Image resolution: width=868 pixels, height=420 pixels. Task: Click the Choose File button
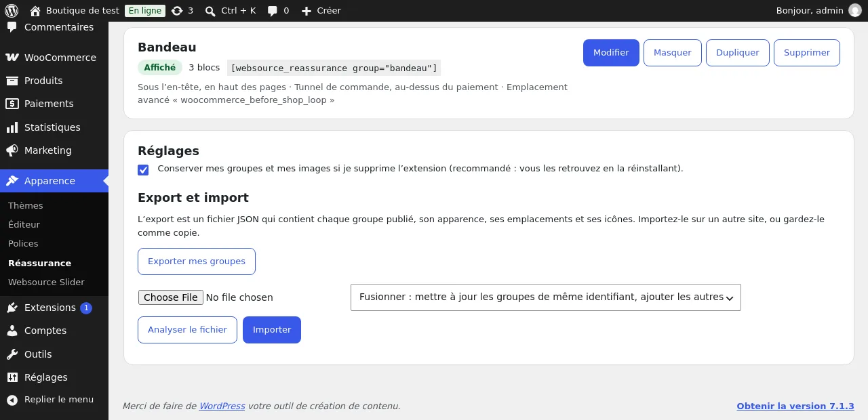coord(171,297)
